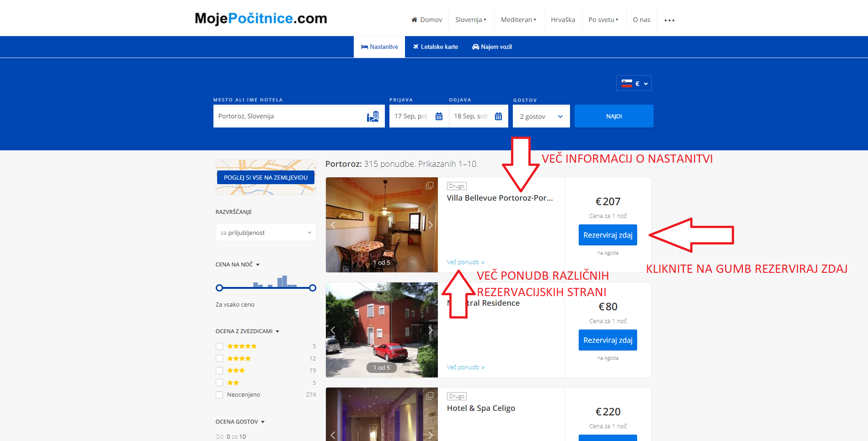The image size is (868, 441).
Task: Check the Neocenjeno filter
Action: (x=219, y=395)
